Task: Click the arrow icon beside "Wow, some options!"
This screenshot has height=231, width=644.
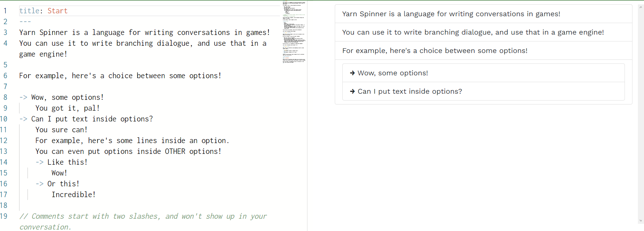Action: [x=352, y=72]
